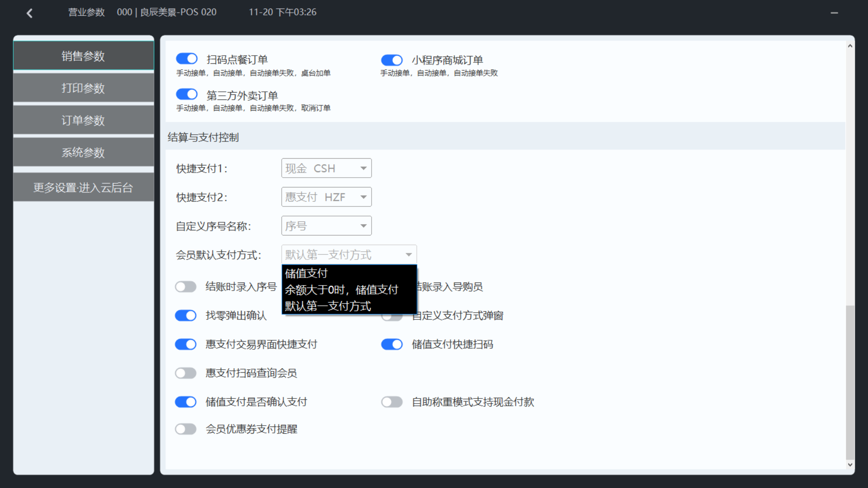Choose 余额大于0时，储值支付 option
This screenshot has height=488, width=868.
341,290
